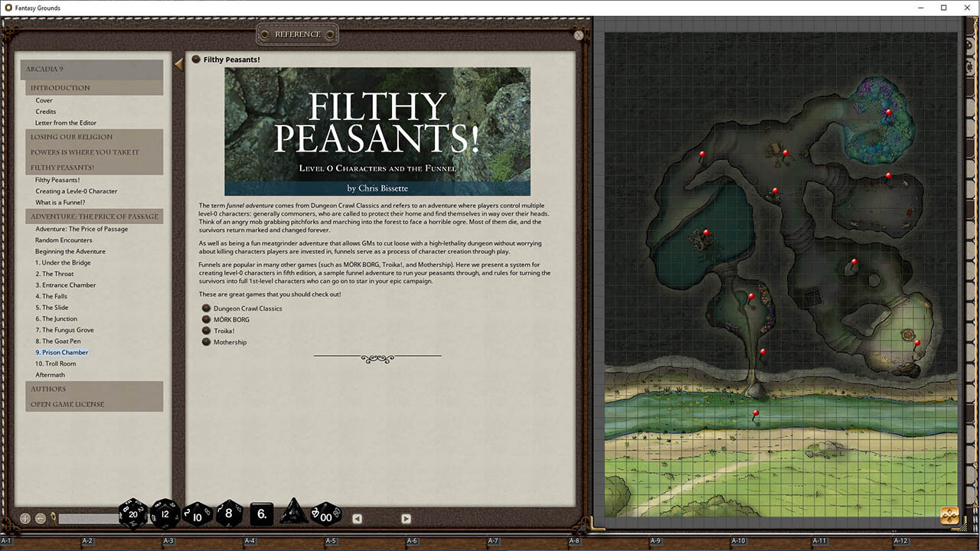Roll the d12 die

165,514
